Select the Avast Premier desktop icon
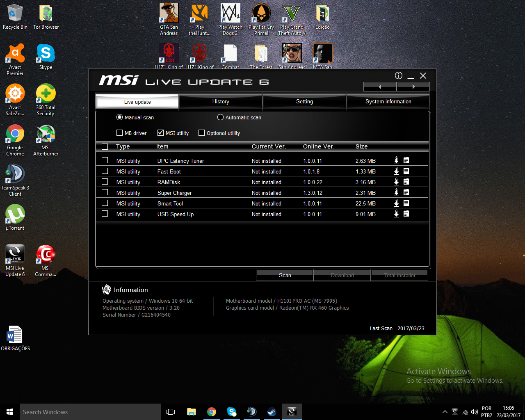 click(15, 60)
